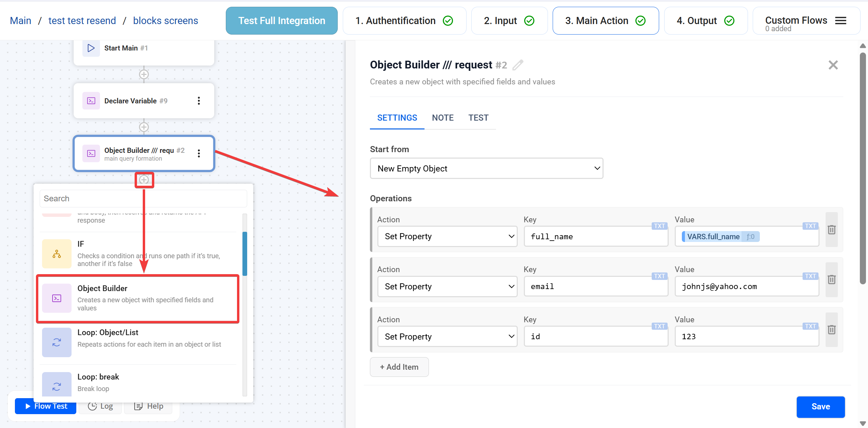Image resolution: width=868 pixels, height=428 pixels.
Task: Select the Object Builder block icon
Action: 56,298
